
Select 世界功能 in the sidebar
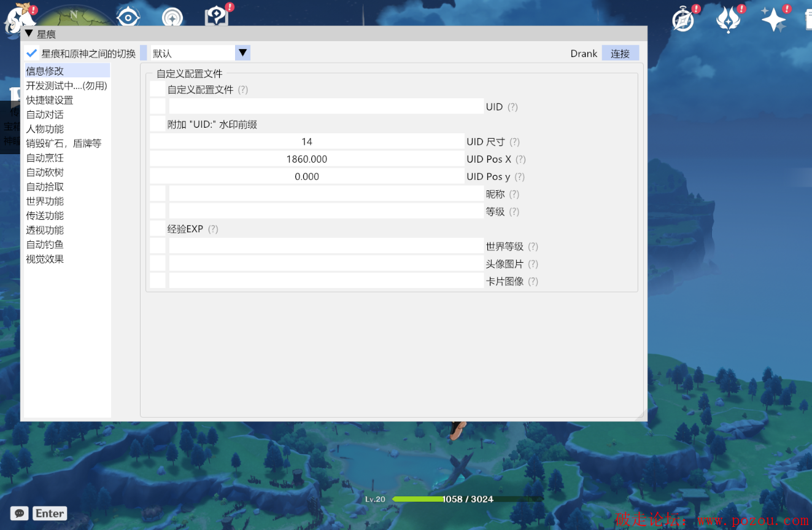[x=68, y=201]
